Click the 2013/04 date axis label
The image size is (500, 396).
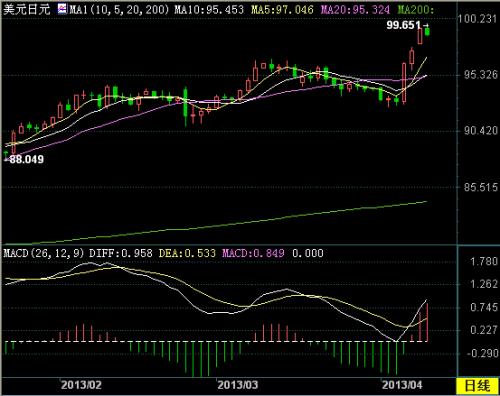point(402,385)
